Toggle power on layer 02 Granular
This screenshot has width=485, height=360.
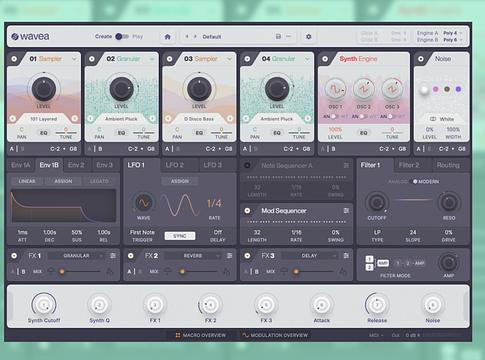(92, 59)
